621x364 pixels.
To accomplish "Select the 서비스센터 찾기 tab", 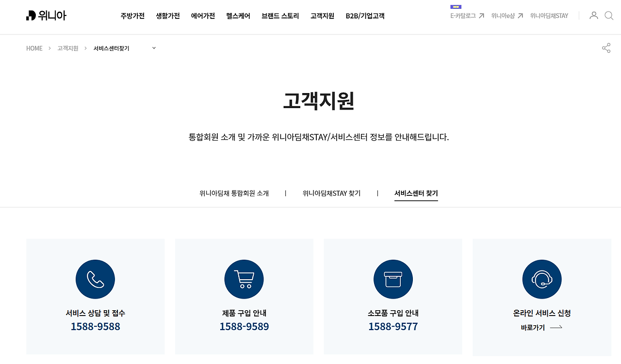I will pos(416,193).
